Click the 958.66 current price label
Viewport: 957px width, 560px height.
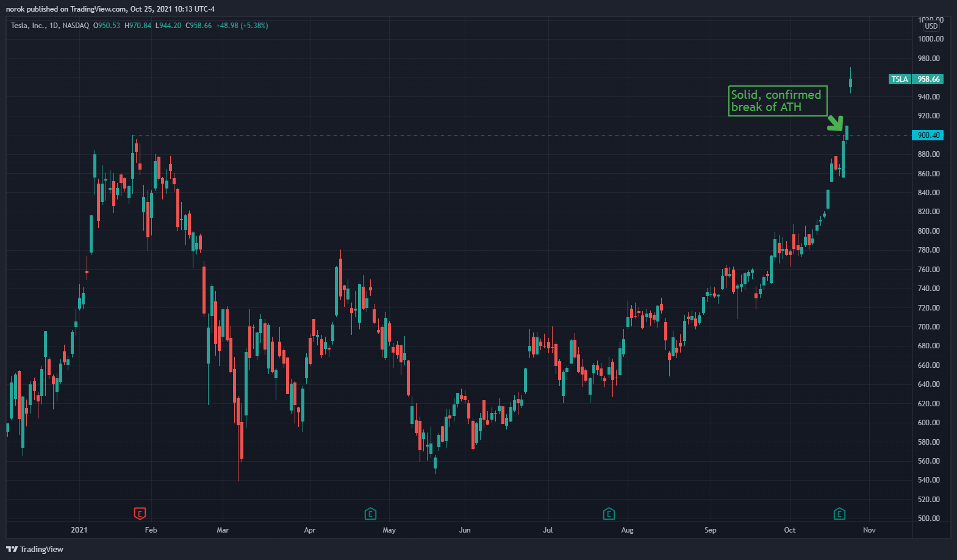(928, 79)
